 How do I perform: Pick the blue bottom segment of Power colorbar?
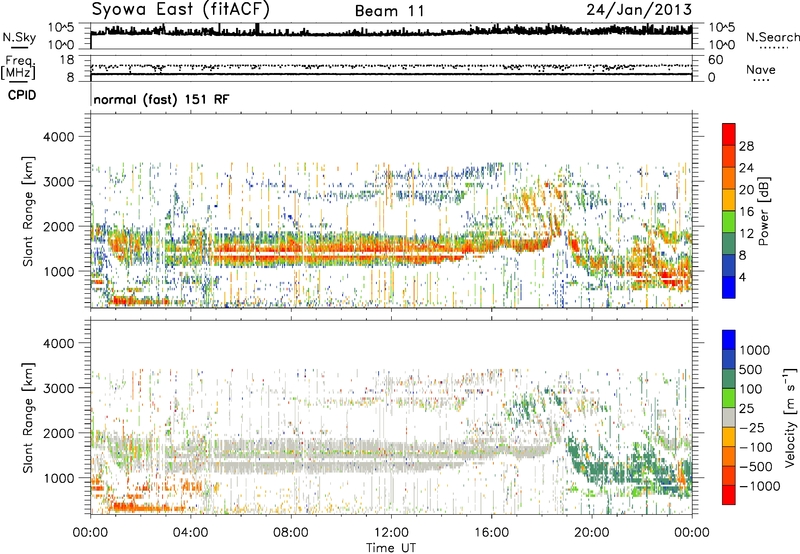coord(729,287)
